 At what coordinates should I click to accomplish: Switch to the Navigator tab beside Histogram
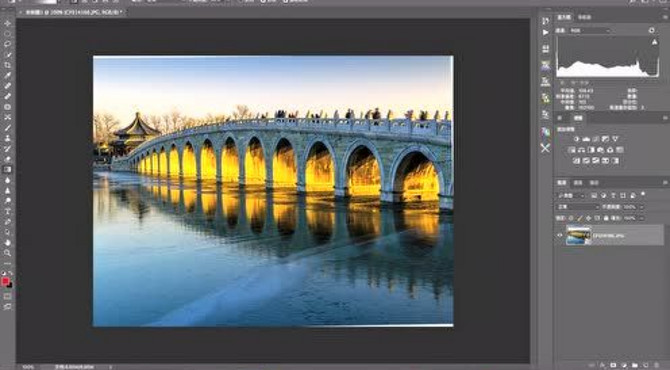pos(584,17)
